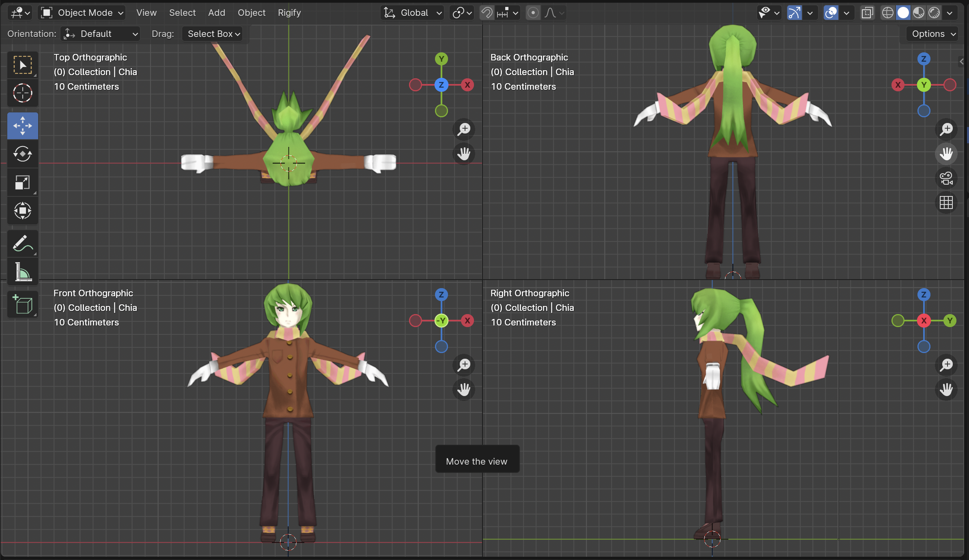The image size is (969, 560).
Task: Toggle snapping magnet
Action: [x=487, y=13]
